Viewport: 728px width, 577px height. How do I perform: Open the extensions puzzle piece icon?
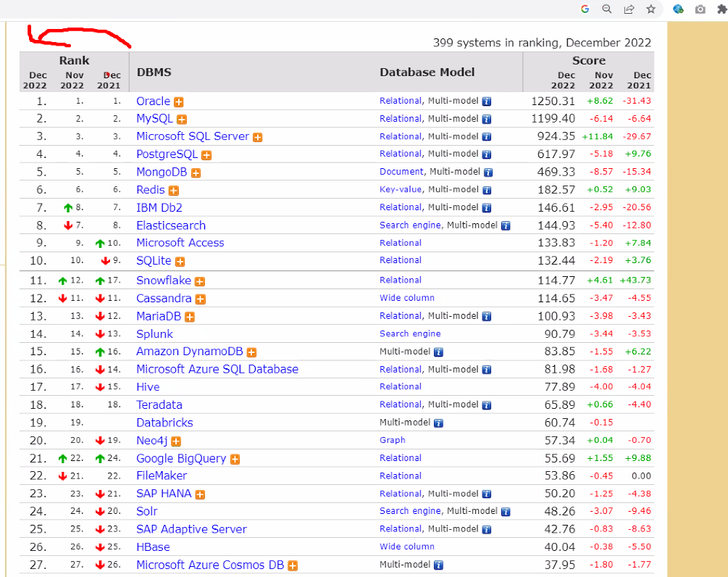coord(722,9)
